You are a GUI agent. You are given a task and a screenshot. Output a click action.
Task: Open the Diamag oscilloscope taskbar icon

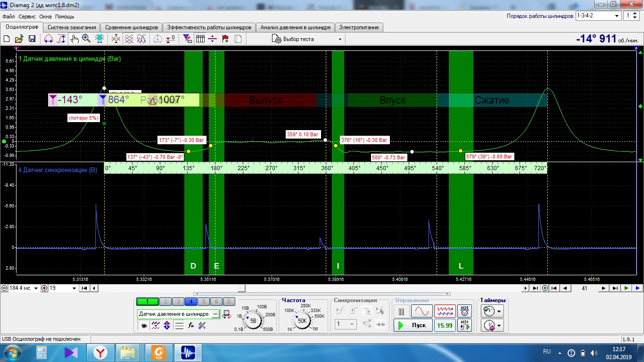[x=188, y=352]
